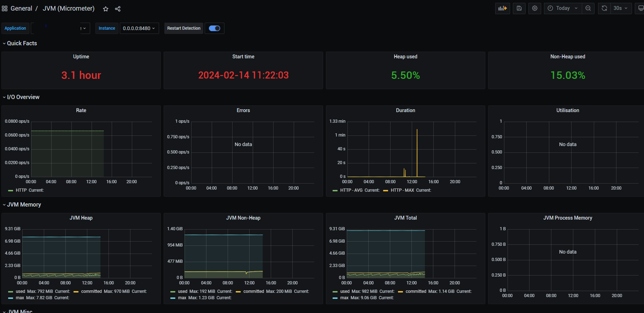Open the Start time panel title menu
This screenshot has width=644, height=313.
click(x=243, y=57)
